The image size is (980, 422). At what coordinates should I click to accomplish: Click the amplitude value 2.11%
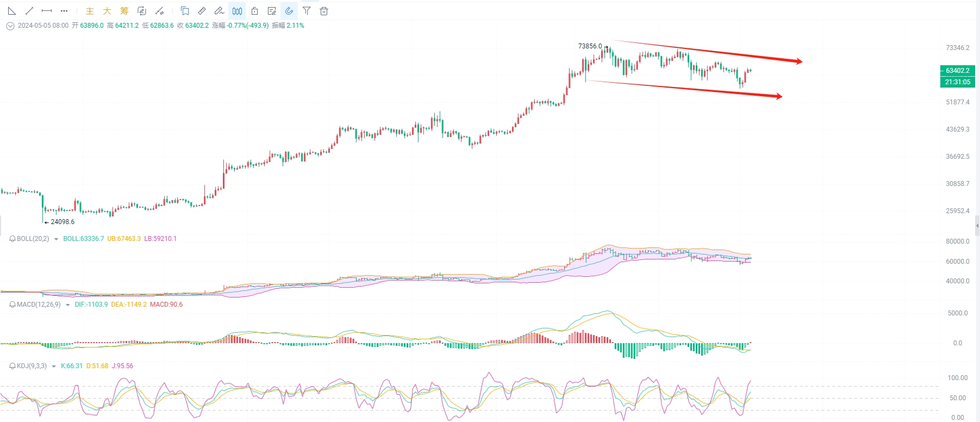(295, 26)
